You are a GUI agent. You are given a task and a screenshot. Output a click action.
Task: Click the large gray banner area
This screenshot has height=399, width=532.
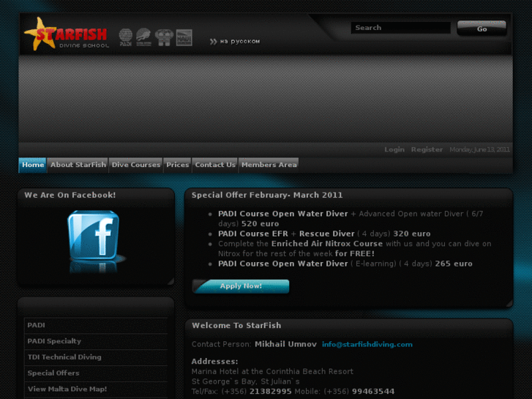tap(266, 99)
